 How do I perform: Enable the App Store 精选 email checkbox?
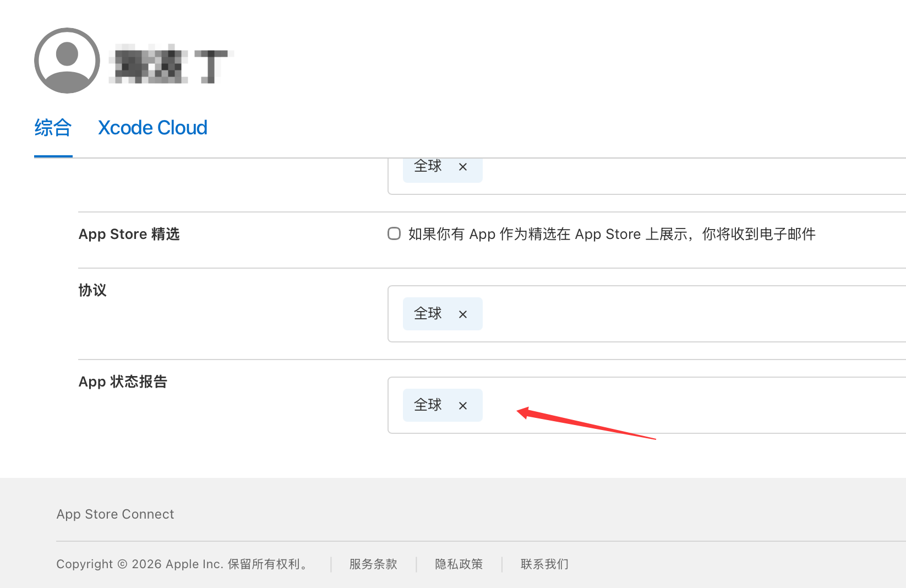tap(394, 233)
